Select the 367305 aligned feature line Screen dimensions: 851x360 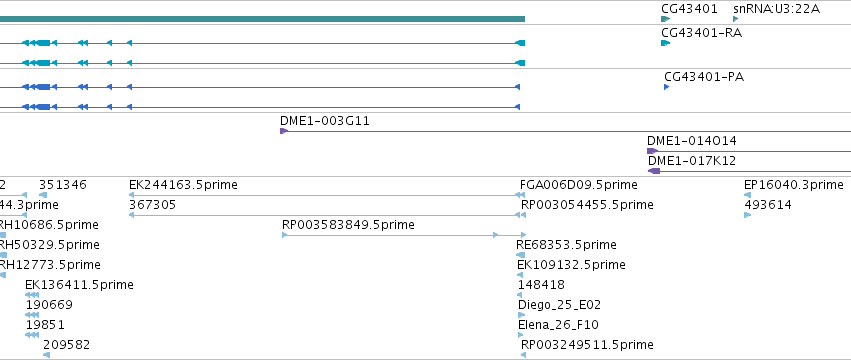coord(327,215)
